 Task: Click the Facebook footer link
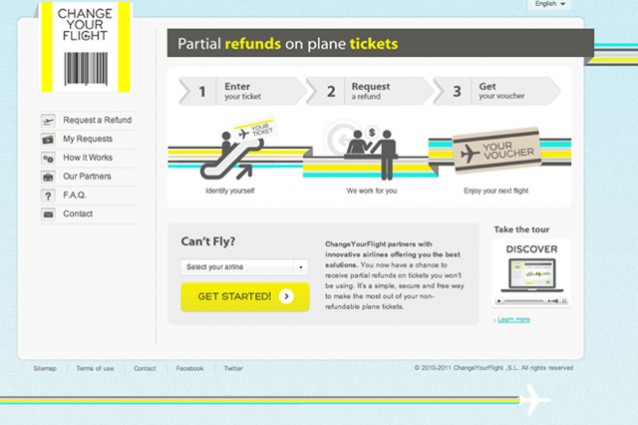190,368
